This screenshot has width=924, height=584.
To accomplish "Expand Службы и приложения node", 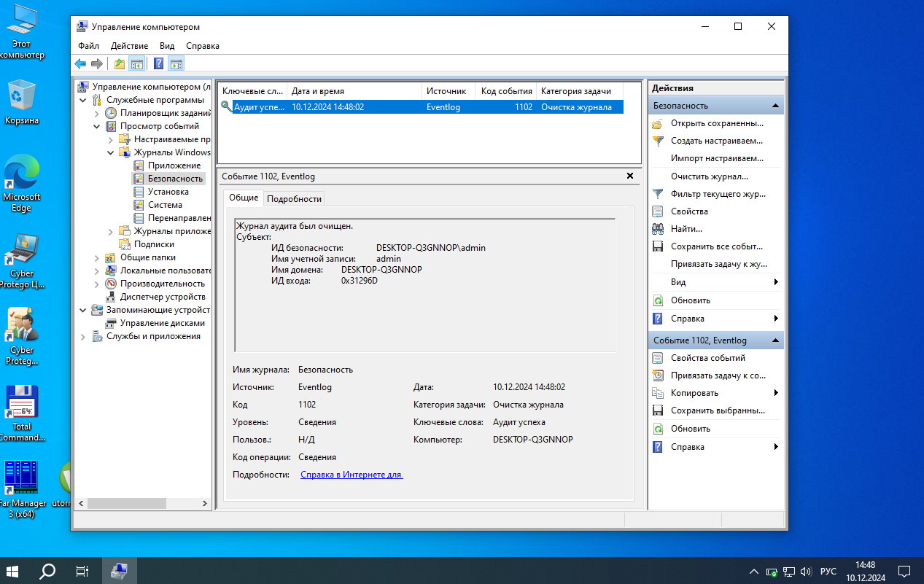I will tap(84, 336).
